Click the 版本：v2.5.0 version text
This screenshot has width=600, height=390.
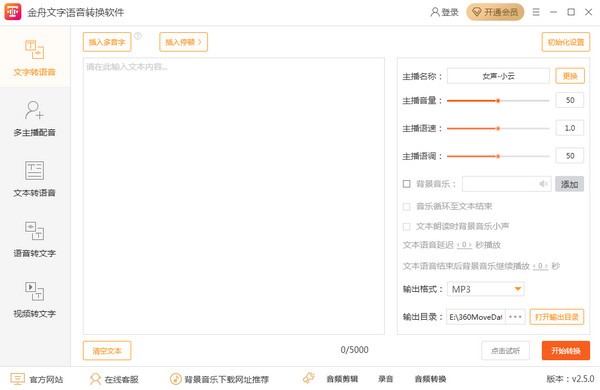(x=570, y=379)
